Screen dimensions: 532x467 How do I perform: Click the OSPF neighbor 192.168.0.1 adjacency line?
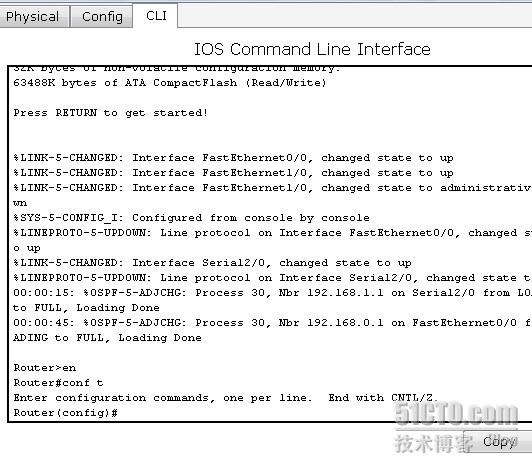pos(272,323)
